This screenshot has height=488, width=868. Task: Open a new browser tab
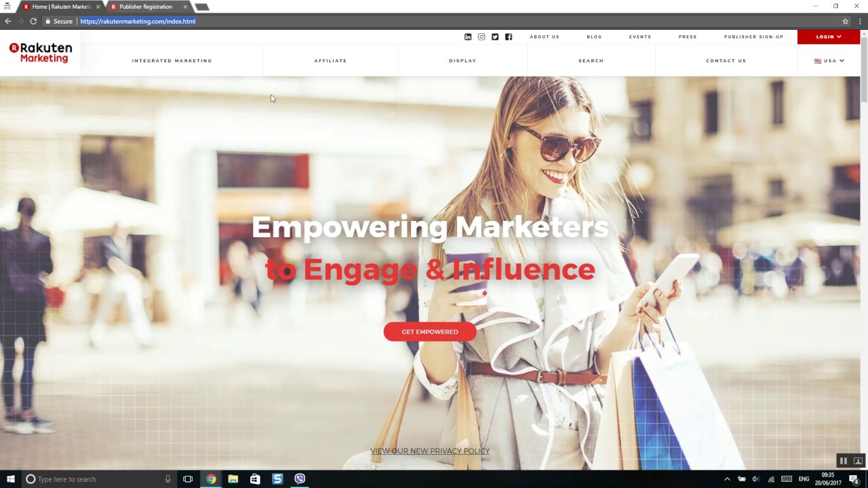coord(202,7)
